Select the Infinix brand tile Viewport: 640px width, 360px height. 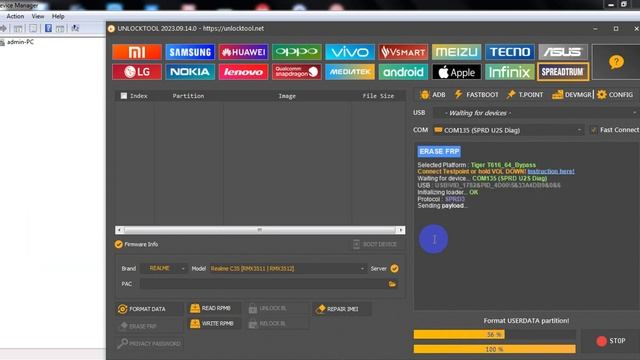click(x=510, y=72)
